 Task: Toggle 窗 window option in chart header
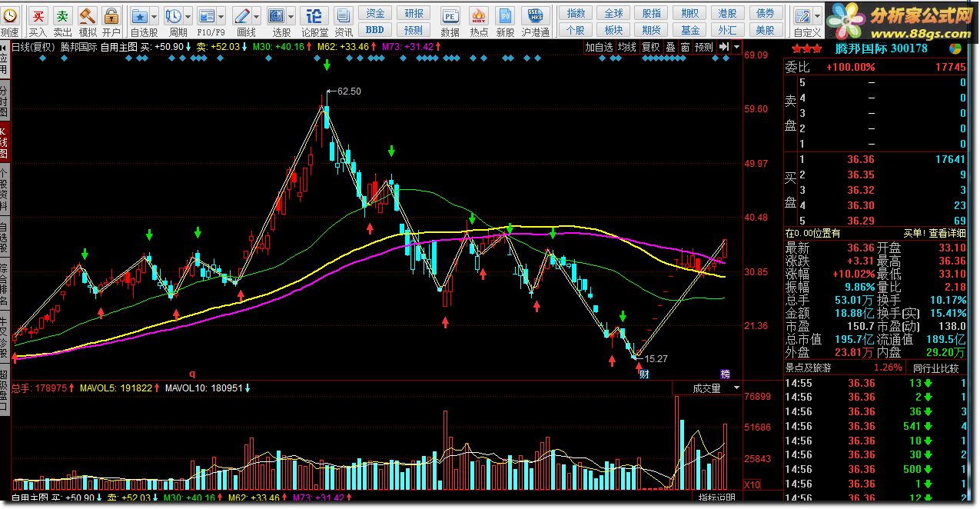[684, 47]
